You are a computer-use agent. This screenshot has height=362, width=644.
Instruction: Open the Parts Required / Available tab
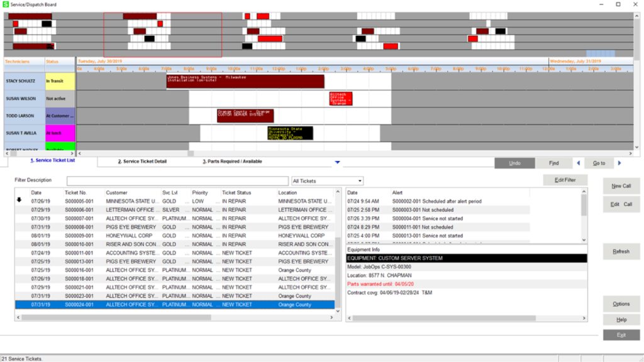(232, 162)
